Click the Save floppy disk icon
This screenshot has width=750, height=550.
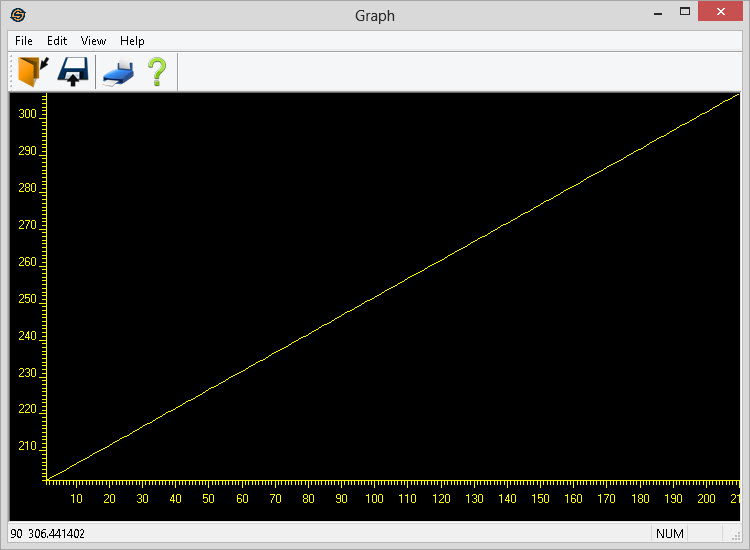73,72
